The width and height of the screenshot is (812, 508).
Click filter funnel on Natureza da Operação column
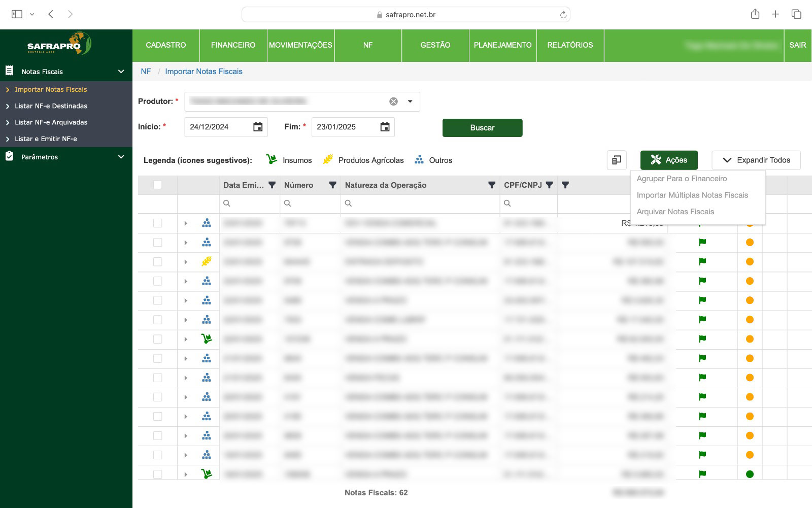coord(491,185)
